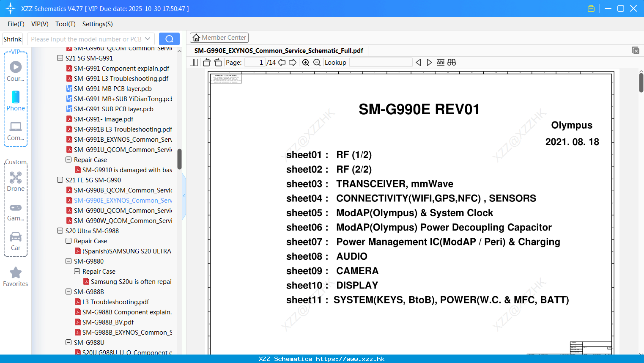The width and height of the screenshot is (644, 363).
Task: Collapse the S21 FE 5G SM-G990 node
Action: [60, 180]
